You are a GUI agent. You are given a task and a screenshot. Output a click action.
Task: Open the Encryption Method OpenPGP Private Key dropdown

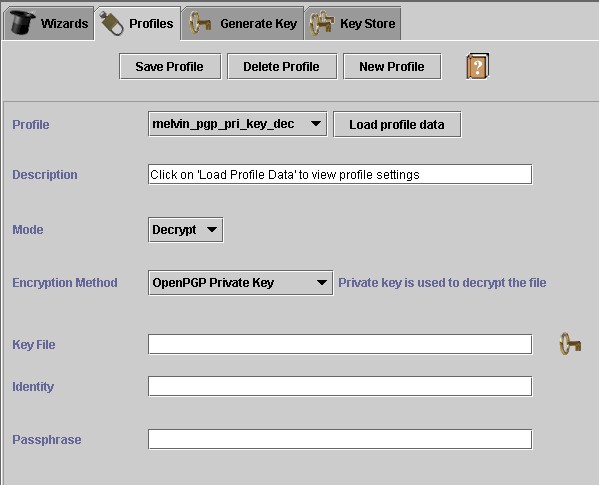(240, 283)
